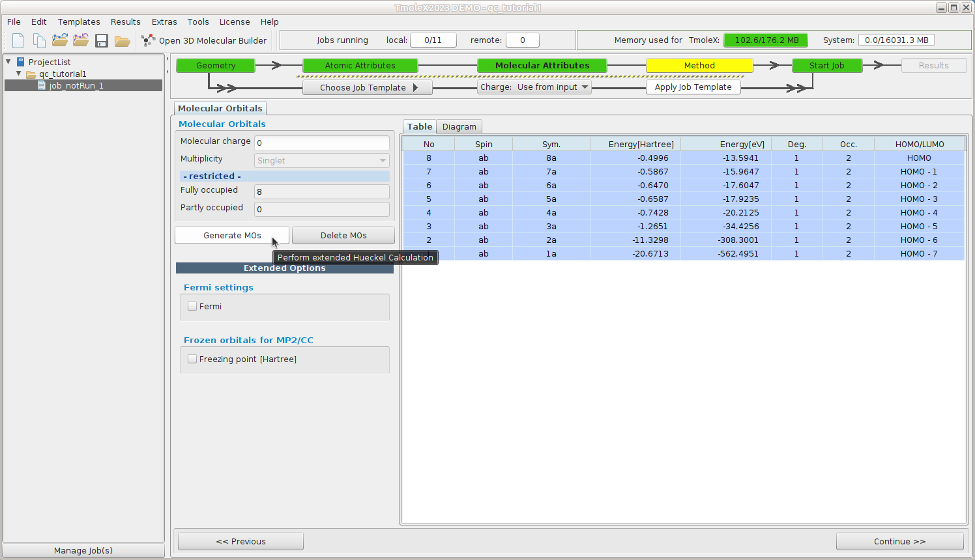Click the plain open folder icon

(122, 41)
